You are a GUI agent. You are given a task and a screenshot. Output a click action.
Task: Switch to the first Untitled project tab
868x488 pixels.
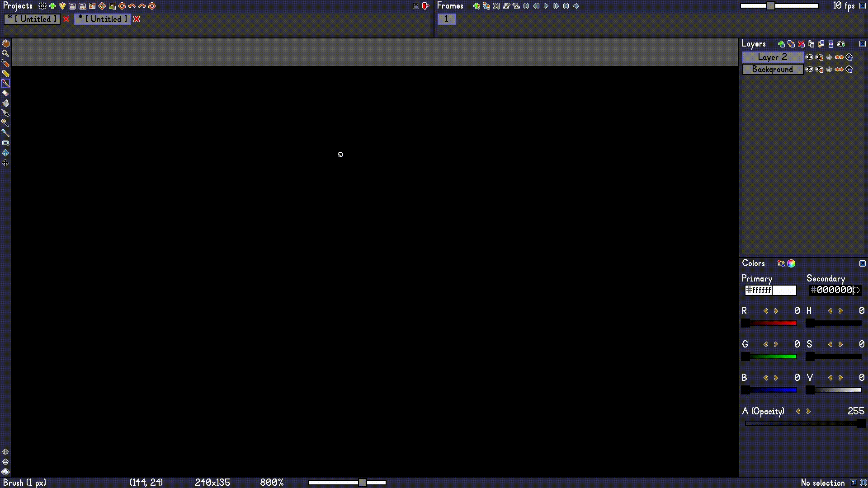click(x=32, y=19)
